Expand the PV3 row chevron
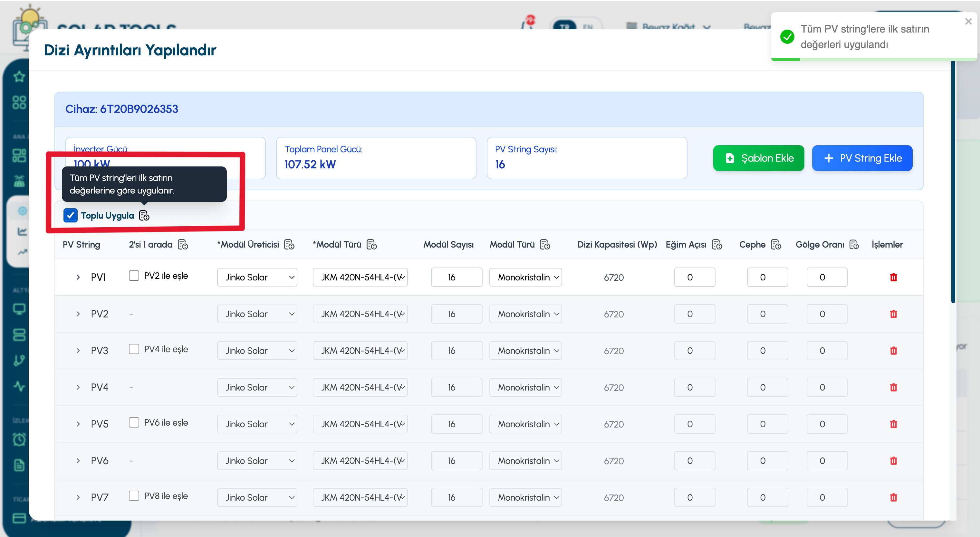 (78, 351)
